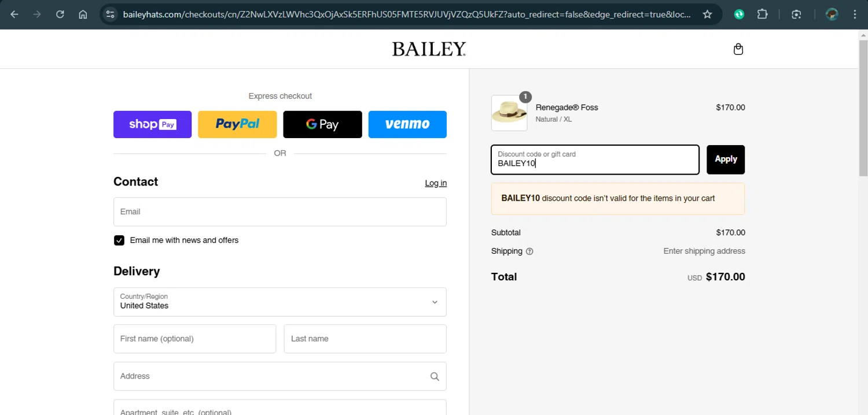The image size is (868, 415).
Task: Click the browser address bar URL
Action: (x=407, y=14)
